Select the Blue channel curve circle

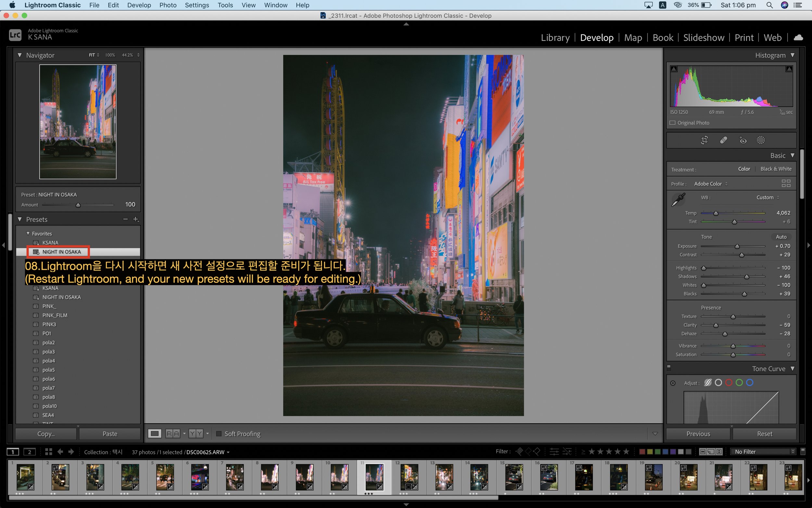[x=750, y=382]
